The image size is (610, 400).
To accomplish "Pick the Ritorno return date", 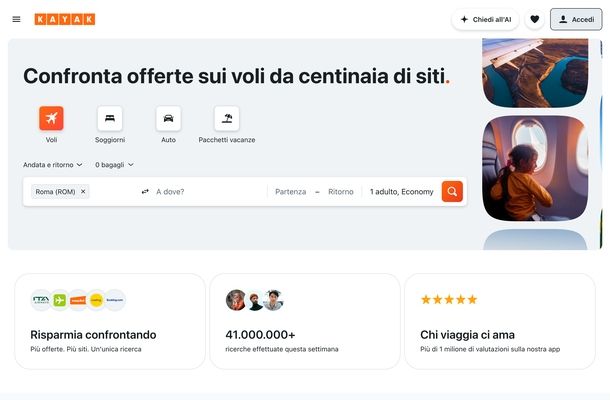I will pos(341,191).
